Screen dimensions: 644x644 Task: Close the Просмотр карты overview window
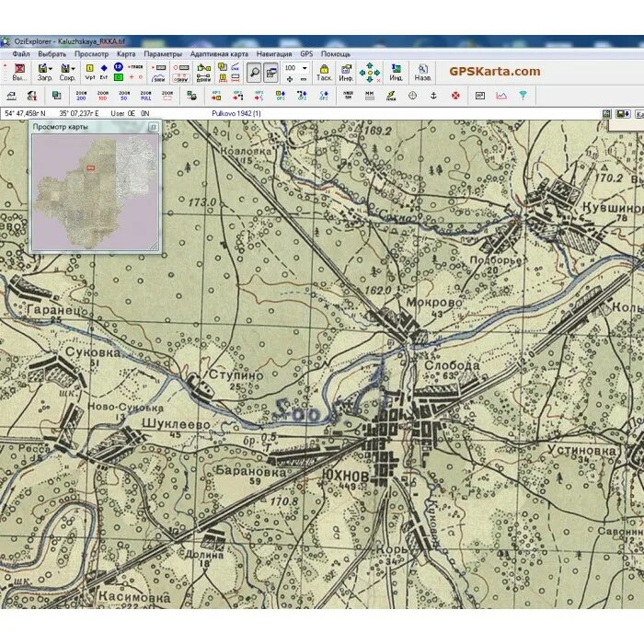tap(154, 127)
